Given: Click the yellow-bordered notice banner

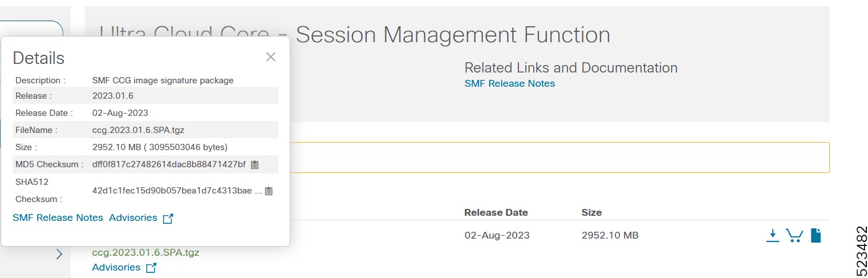Looking at the screenshot, I should pos(559,158).
